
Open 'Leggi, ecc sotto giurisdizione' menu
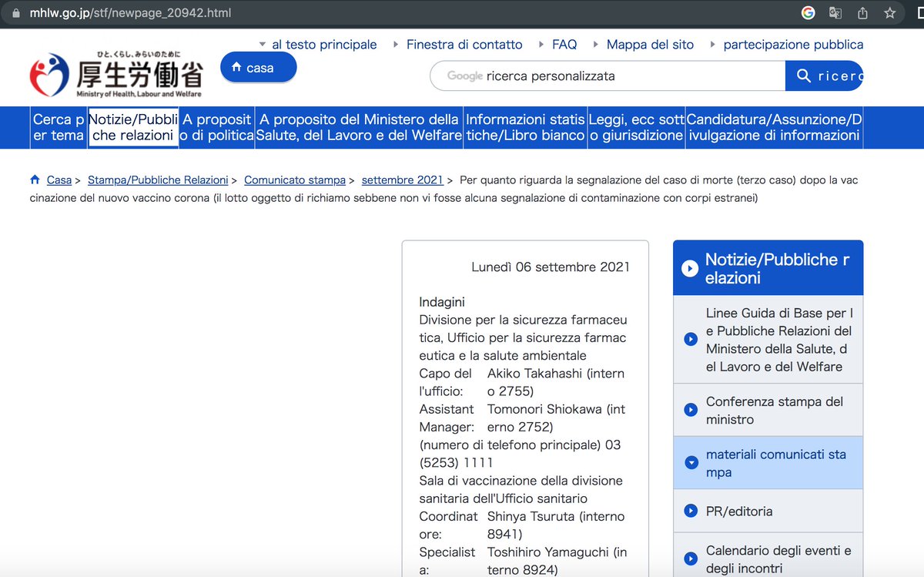pos(636,127)
